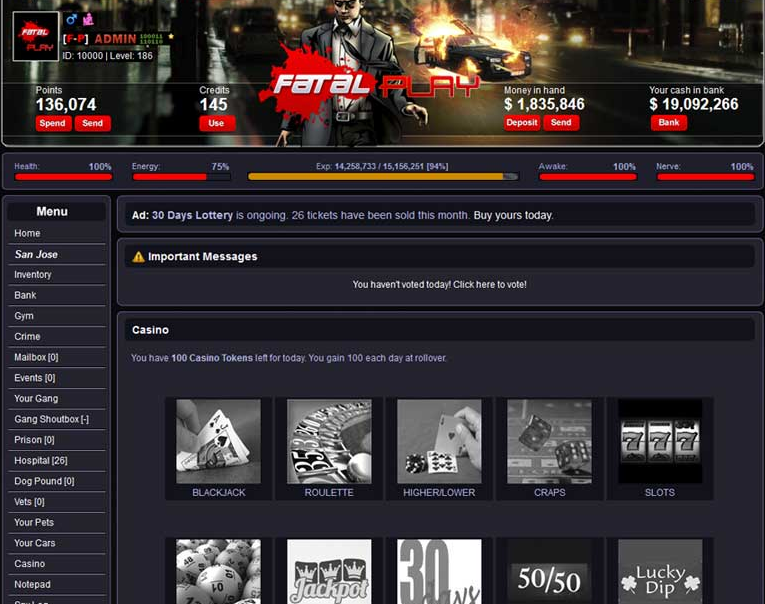Click the Energy progress bar
This screenshot has height=604, width=765.
(x=181, y=177)
